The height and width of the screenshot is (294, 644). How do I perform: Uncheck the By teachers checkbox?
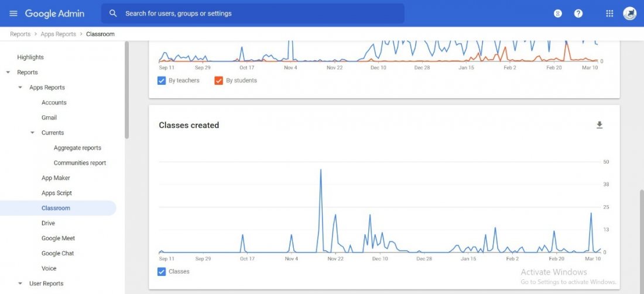(x=162, y=81)
